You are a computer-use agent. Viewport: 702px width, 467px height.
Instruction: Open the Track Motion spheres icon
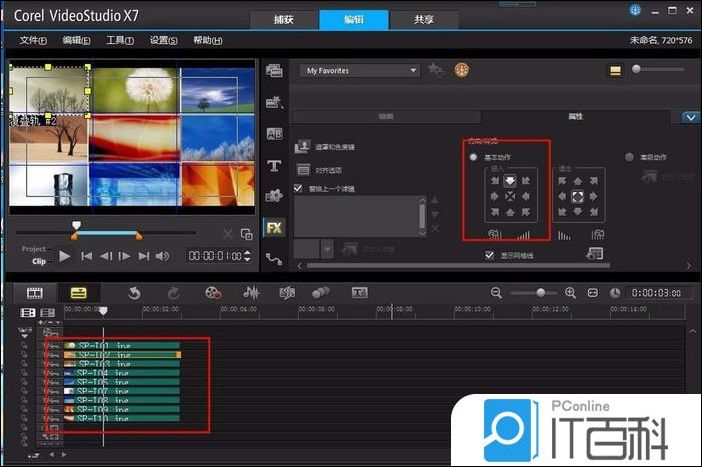(x=321, y=293)
